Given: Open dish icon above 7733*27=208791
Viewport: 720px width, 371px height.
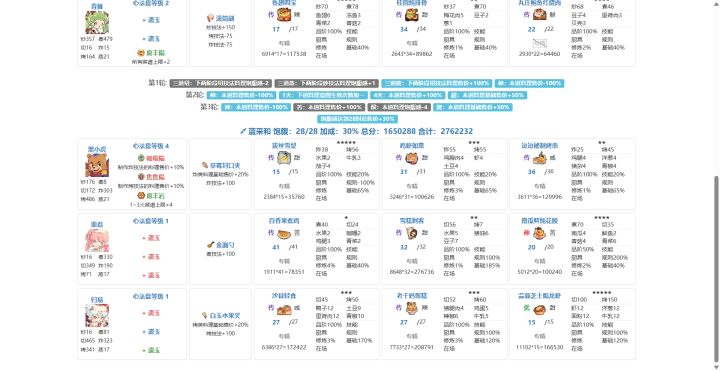Looking at the screenshot, I should point(411,309).
